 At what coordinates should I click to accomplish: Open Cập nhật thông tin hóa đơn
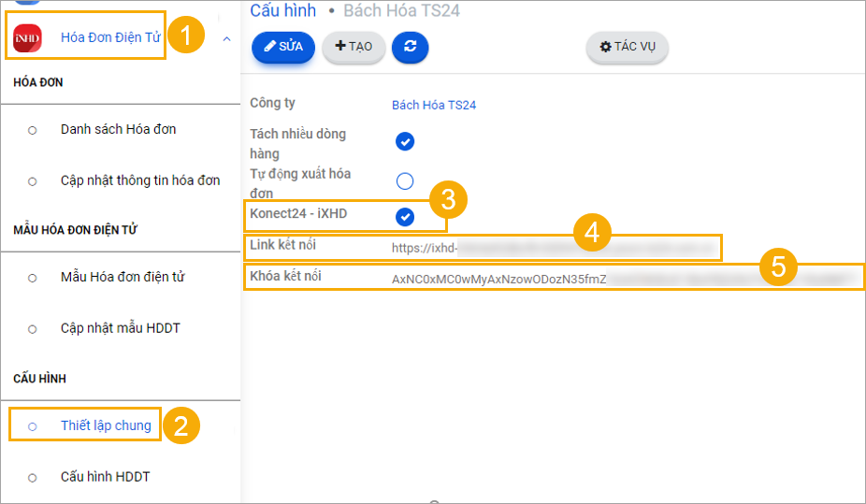coord(140,180)
